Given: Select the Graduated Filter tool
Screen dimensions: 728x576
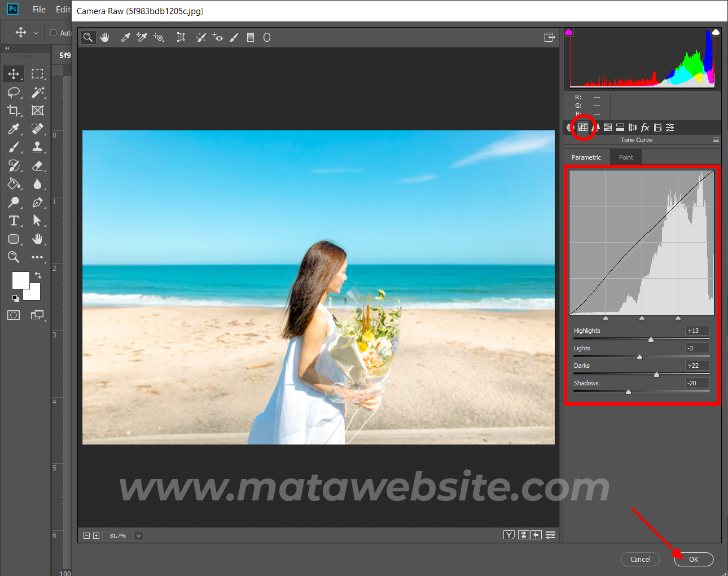Looking at the screenshot, I should tap(251, 37).
